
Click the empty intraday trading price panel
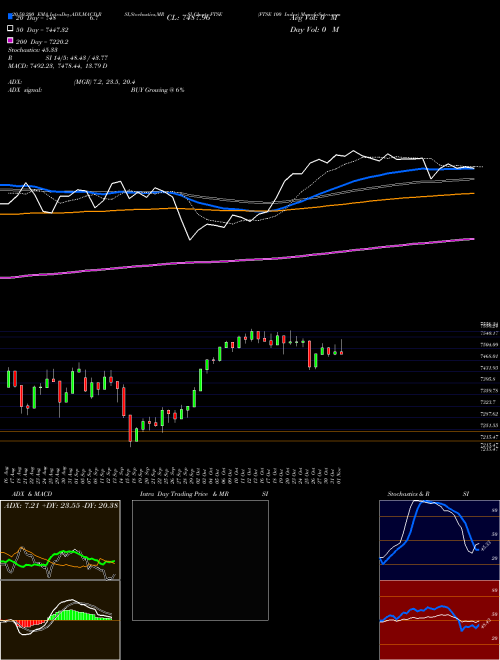pos(200,560)
